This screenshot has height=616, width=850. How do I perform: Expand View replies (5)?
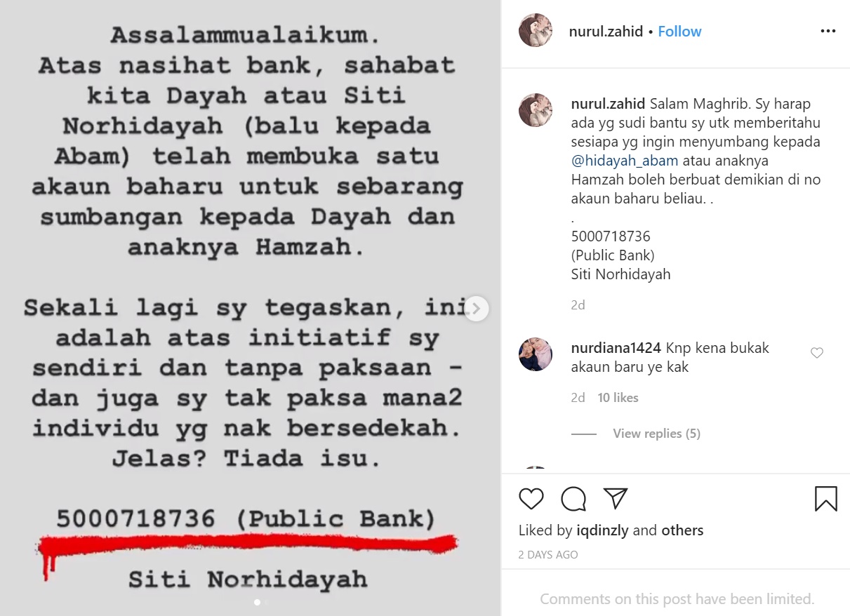[656, 434]
